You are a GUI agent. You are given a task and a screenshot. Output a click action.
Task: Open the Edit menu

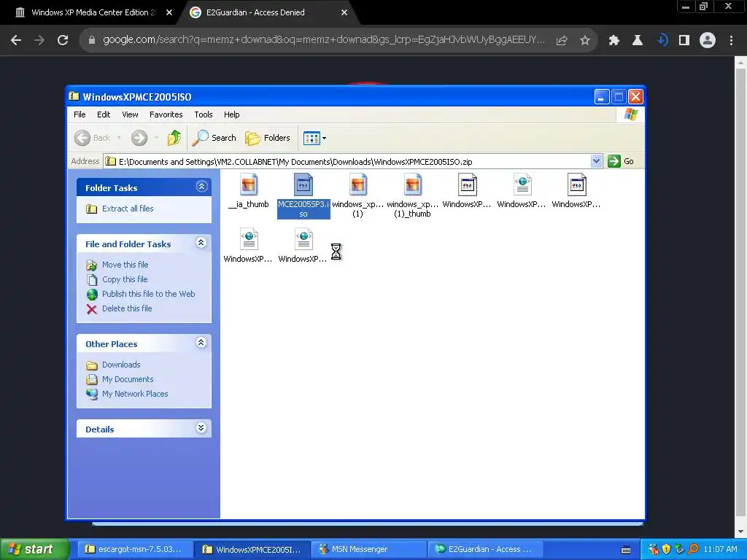click(104, 114)
